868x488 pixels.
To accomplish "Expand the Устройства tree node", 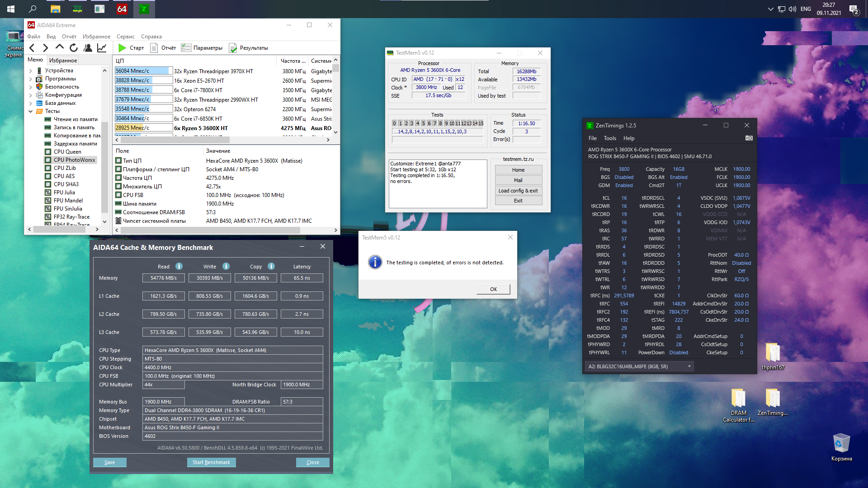I will 31,71.
